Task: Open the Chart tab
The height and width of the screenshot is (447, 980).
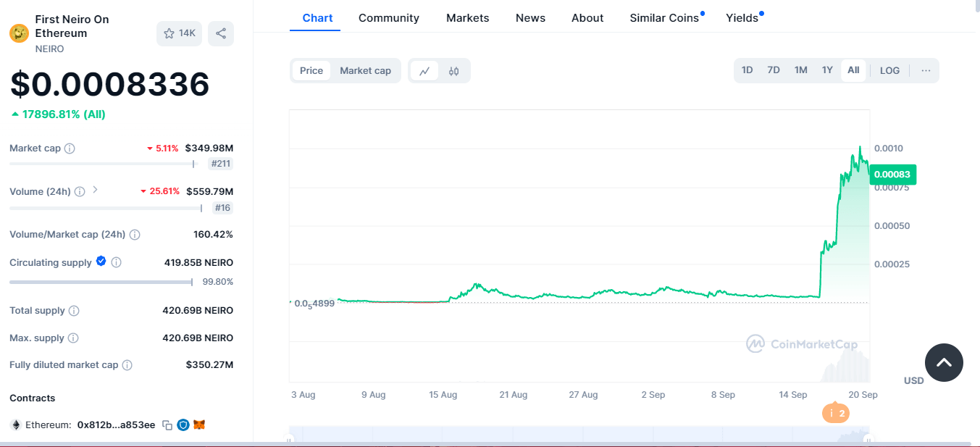Action: pos(317,18)
